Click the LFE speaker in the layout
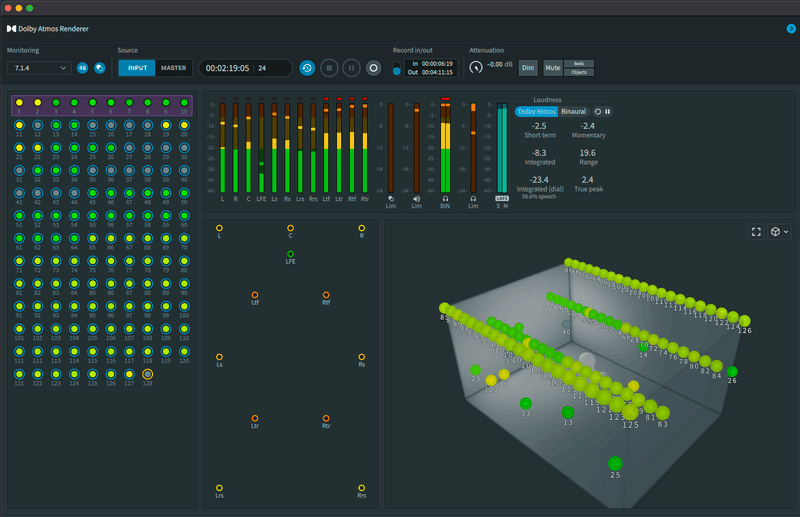This screenshot has width=800, height=517. coord(290,254)
